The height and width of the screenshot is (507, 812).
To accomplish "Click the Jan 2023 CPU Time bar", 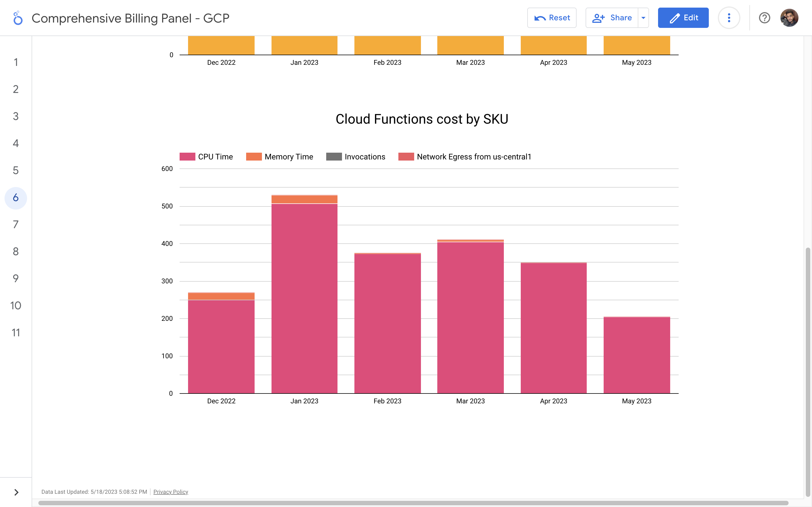I will (x=304, y=299).
